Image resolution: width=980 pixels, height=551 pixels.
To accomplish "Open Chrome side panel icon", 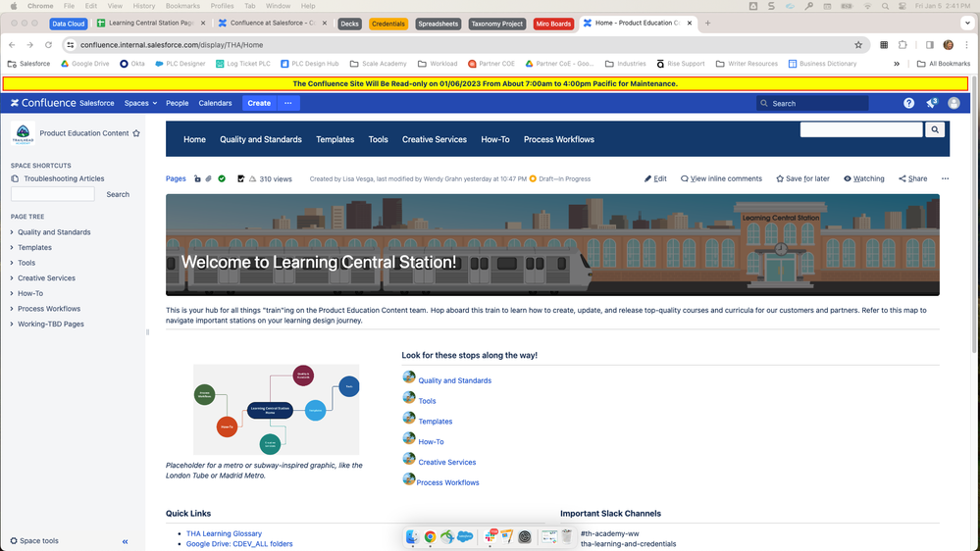I will click(x=929, y=45).
